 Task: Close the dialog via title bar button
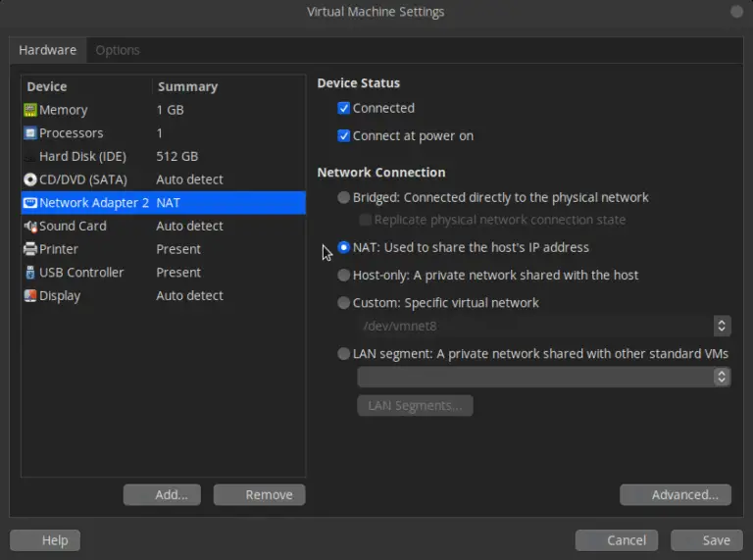tap(736, 12)
